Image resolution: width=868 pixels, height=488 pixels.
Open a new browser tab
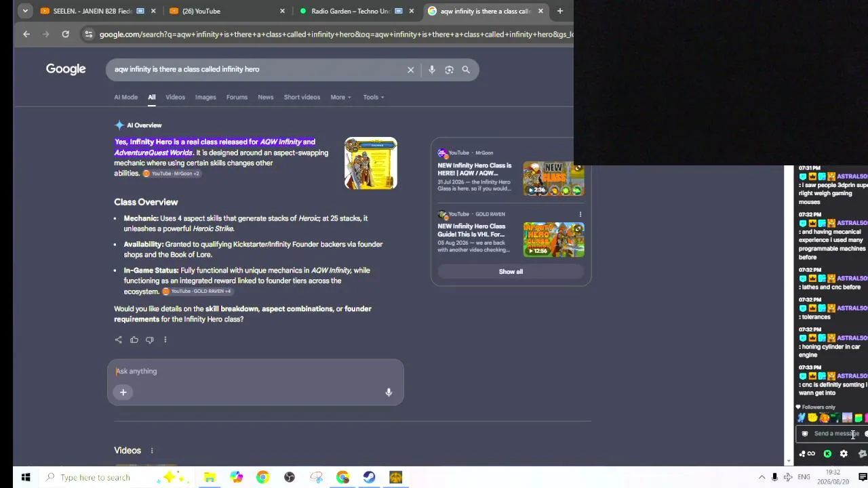pos(560,11)
